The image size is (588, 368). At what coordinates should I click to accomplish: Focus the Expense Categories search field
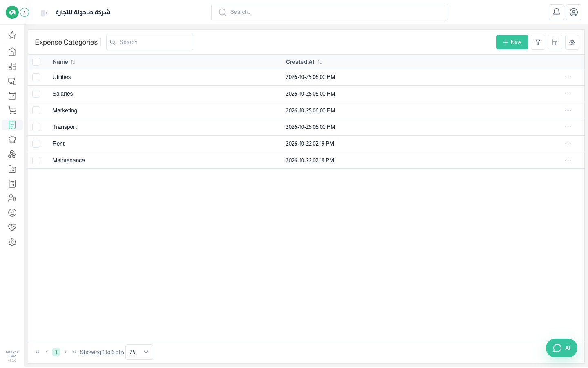click(149, 42)
